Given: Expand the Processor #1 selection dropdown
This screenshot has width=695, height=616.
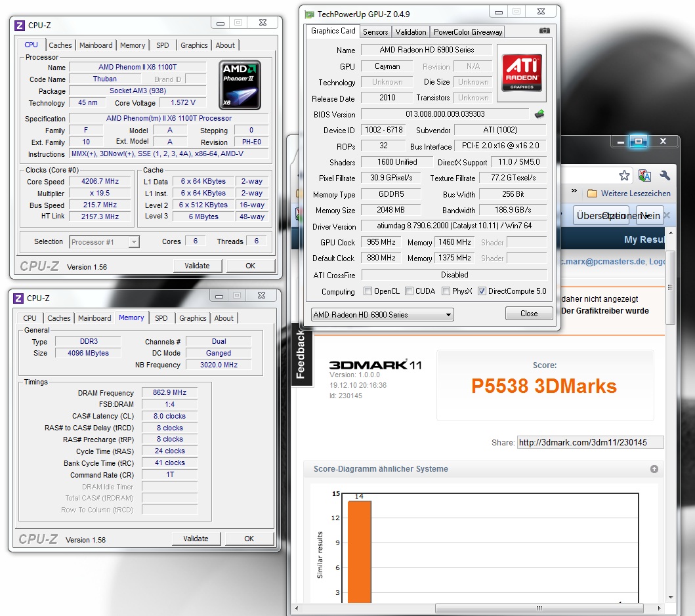Looking at the screenshot, I should pyautogui.click(x=104, y=242).
